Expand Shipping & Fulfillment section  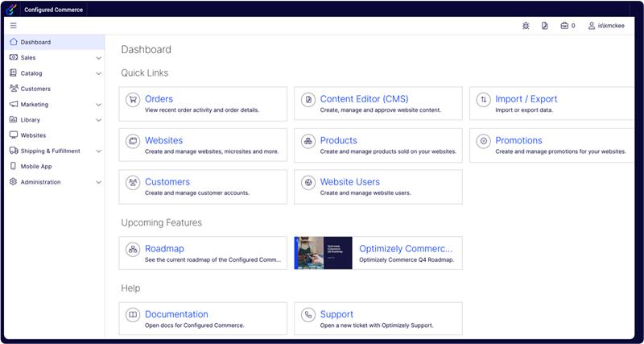pos(98,151)
